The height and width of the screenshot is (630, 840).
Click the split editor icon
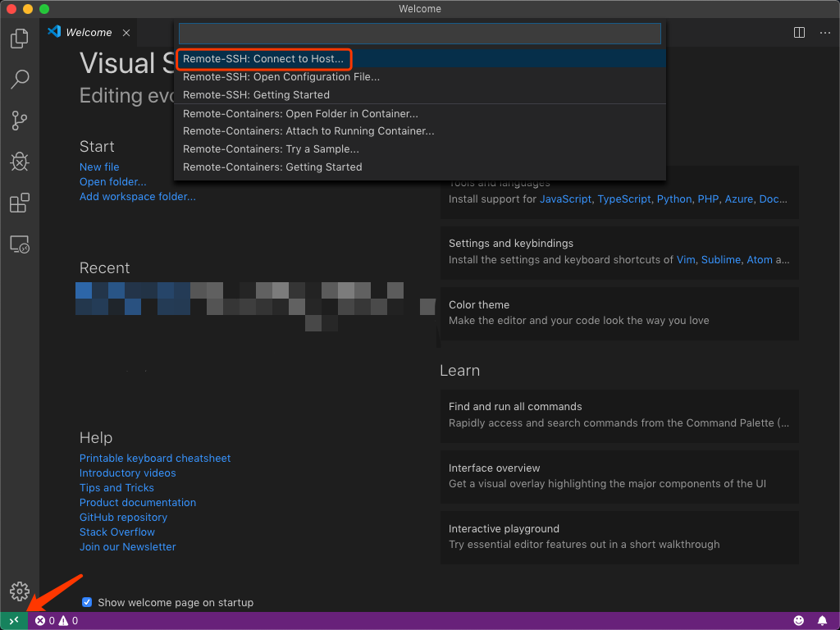pos(799,33)
